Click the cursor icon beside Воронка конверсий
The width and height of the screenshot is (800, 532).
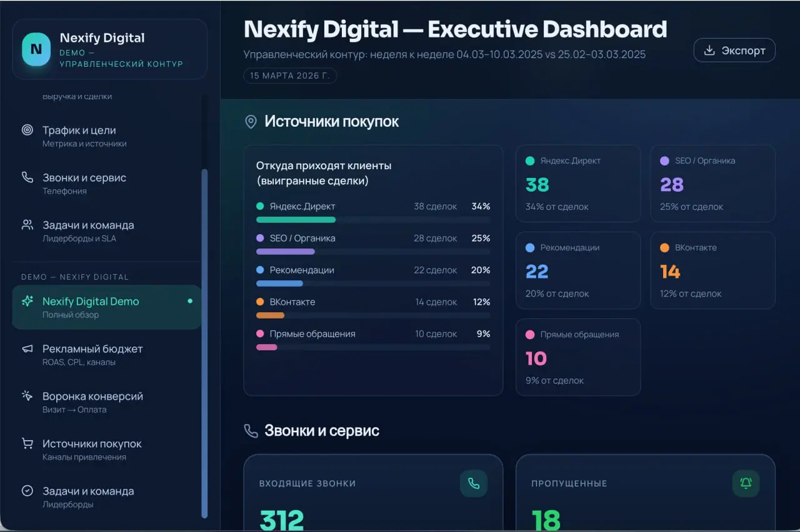point(27,396)
